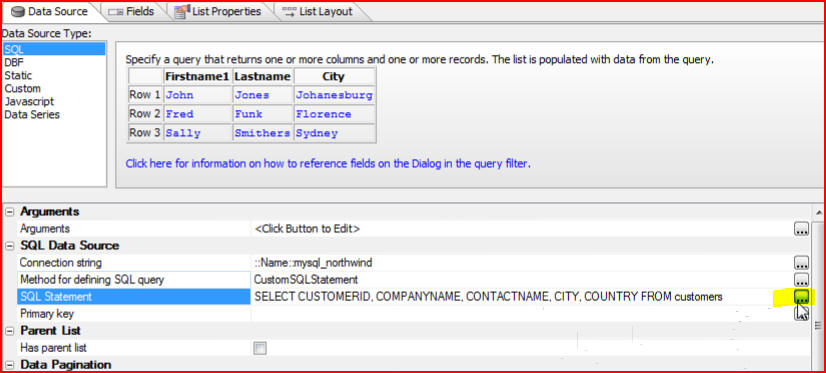Collapse the SQL Data Source section

point(9,246)
